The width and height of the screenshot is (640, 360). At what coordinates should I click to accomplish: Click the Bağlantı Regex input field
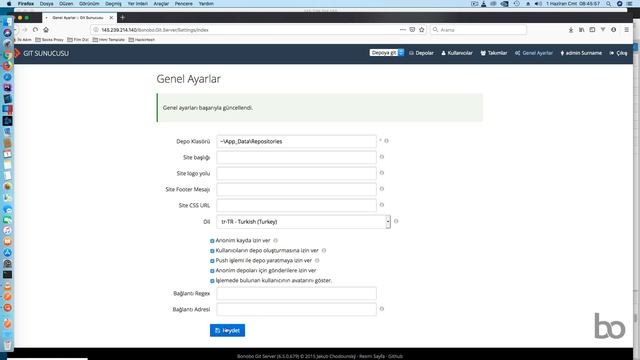(x=296, y=293)
